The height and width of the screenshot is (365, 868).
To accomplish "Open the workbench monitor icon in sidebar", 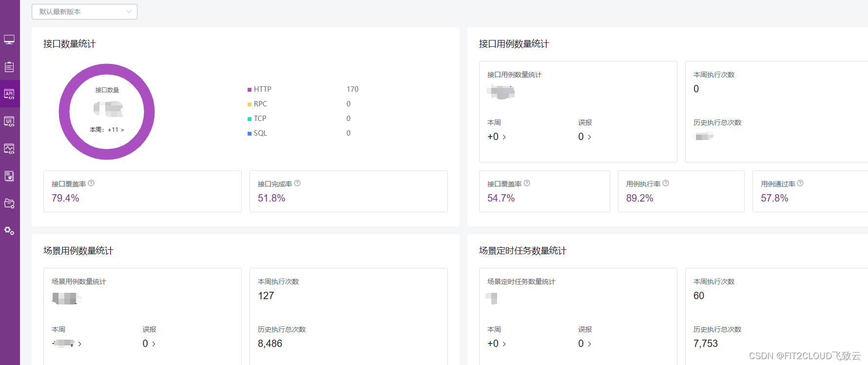I will [9, 40].
